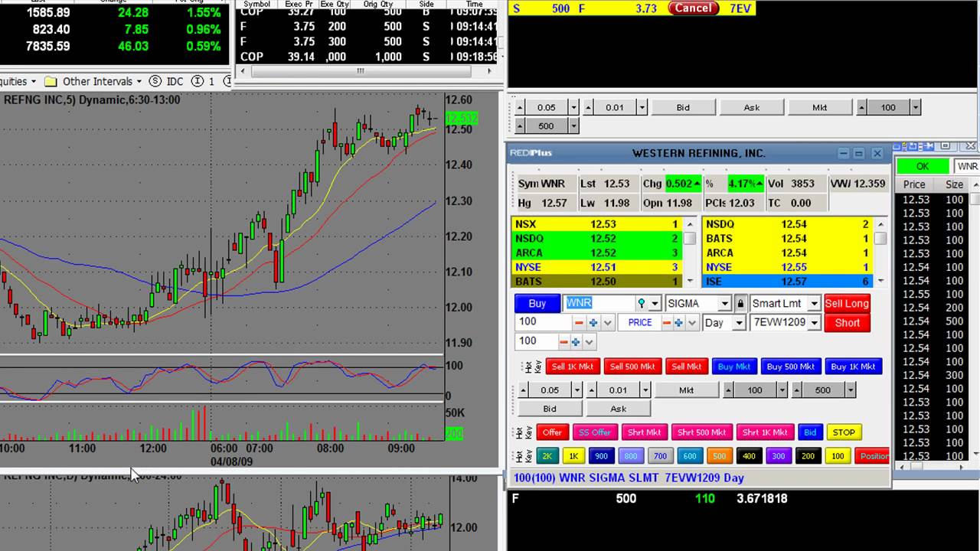Click the Shrt Mkt hot key

click(x=644, y=432)
